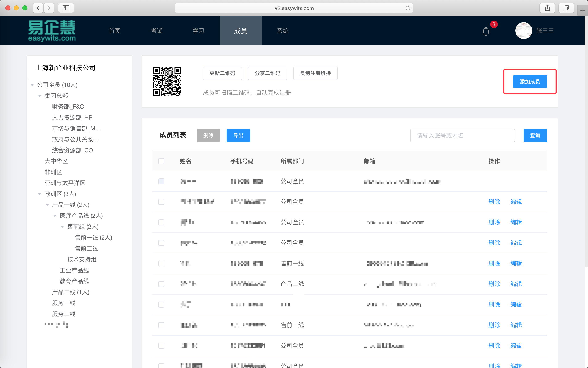Collapse the 欧洲区 (3人) tree node

40,194
